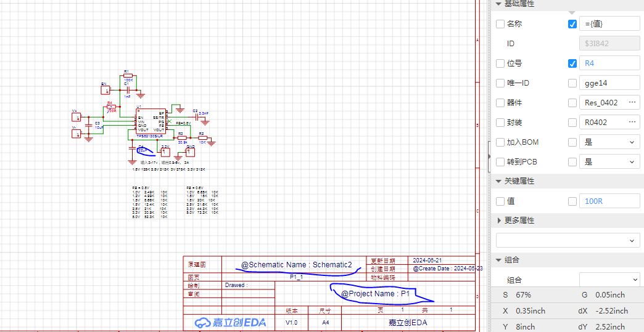Toggle the checkbox left of 位号
Image resolution: width=644 pixels, height=332 pixels.
click(x=500, y=63)
